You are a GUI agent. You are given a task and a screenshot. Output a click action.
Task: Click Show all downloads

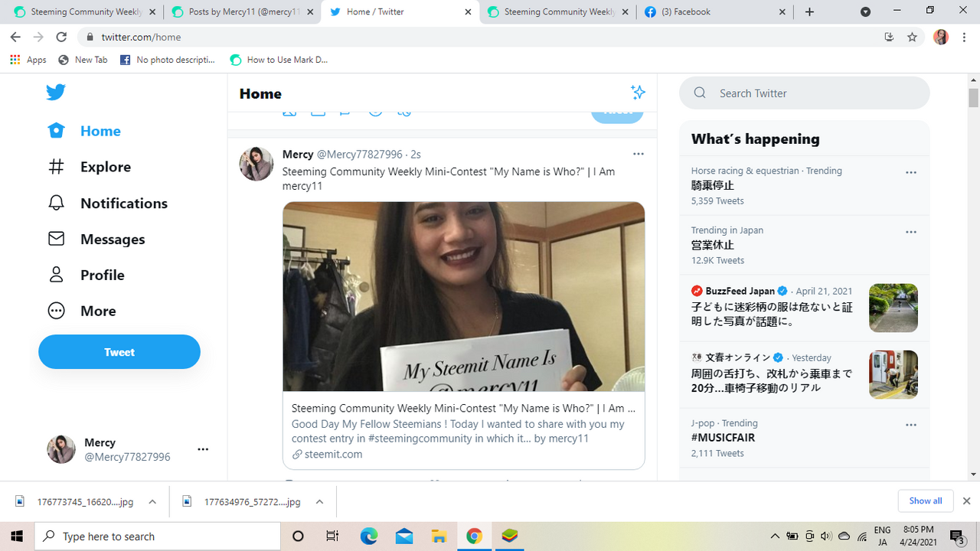pyautogui.click(x=926, y=501)
